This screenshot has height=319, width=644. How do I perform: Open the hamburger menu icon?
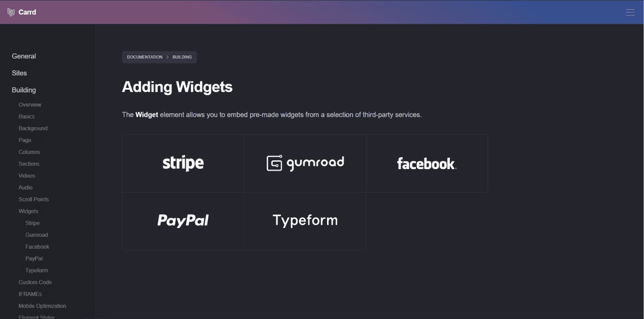630,12
